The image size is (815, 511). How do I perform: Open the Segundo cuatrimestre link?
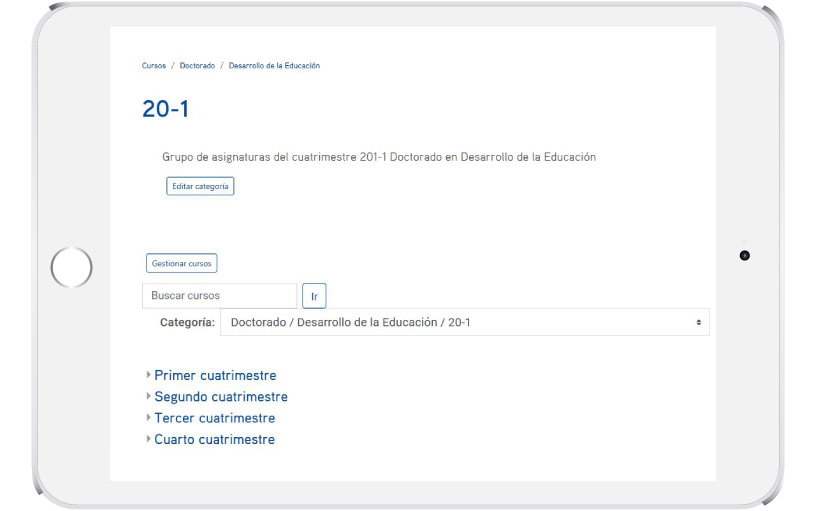tap(221, 397)
